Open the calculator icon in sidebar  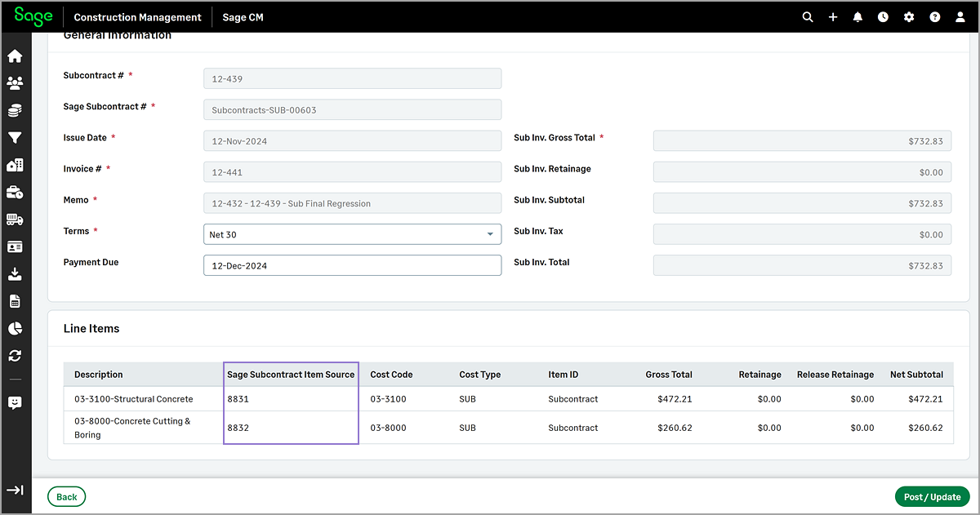click(x=15, y=301)
